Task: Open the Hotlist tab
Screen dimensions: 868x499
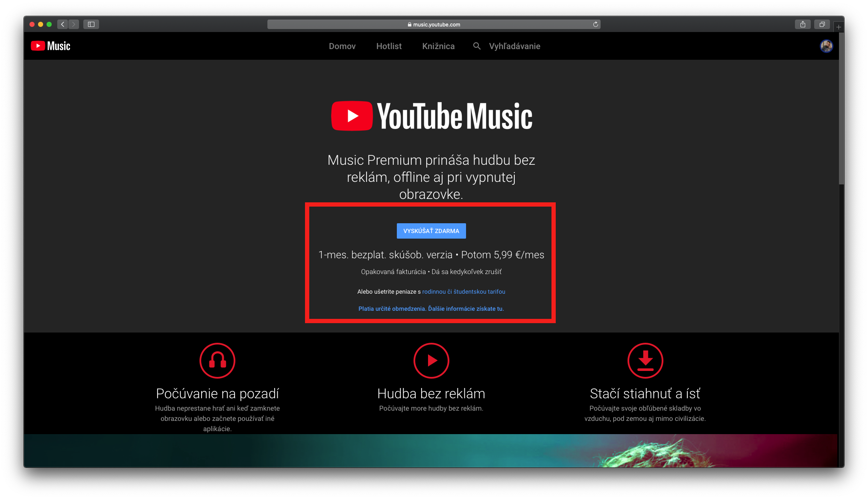Action: pos(389,46)
